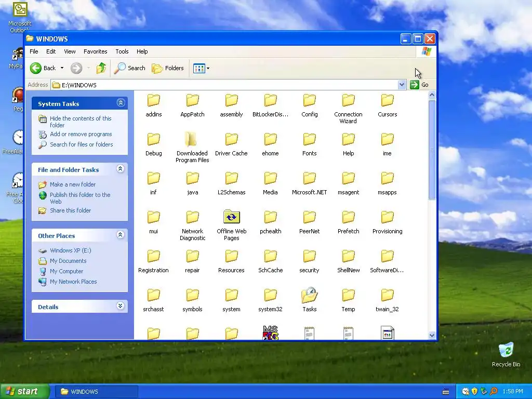Collapse the Other Places panel
Viewport: 532px width, 399px height.
tap(121, 235)
